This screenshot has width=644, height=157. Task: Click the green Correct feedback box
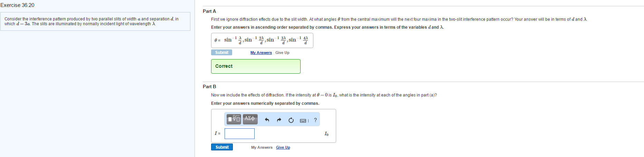point(256,66)
